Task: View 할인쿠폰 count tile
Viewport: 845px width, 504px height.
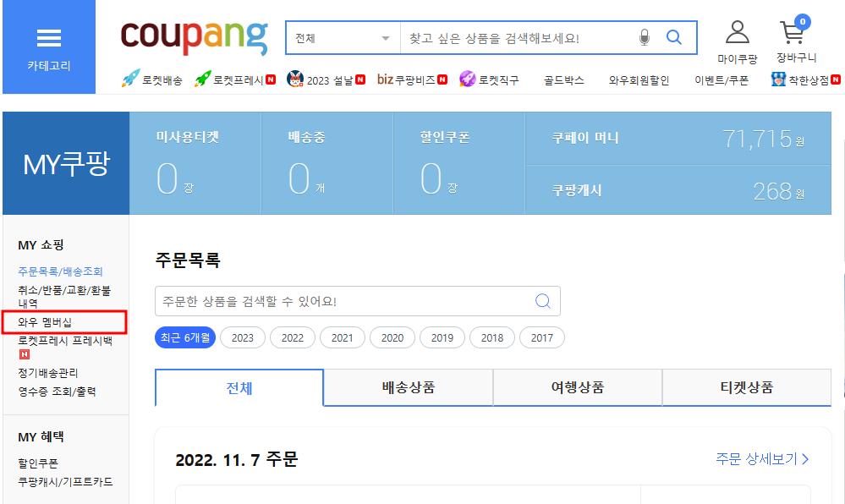Action: click(459, 163)
